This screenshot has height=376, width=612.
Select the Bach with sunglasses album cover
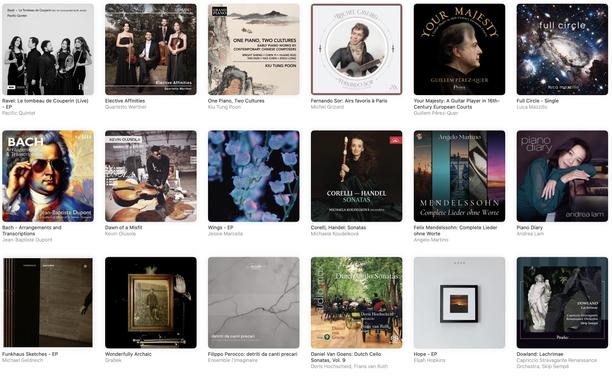coord(48,176)
